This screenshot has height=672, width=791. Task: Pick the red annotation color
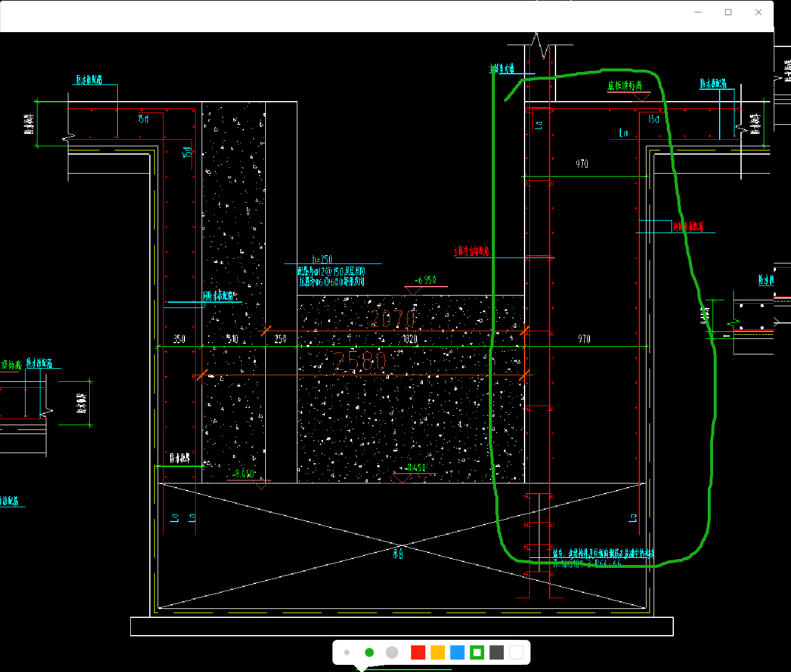coord(418,652)
